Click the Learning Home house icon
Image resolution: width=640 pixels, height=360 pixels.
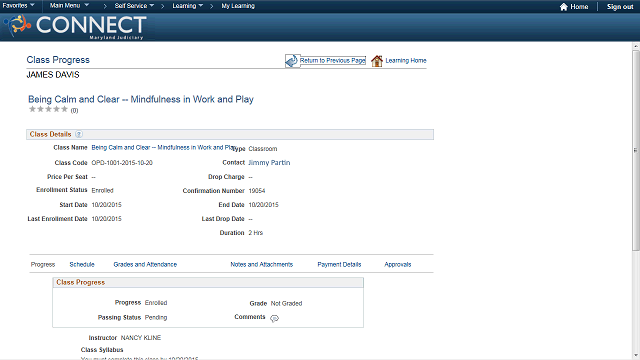(377, 61)
